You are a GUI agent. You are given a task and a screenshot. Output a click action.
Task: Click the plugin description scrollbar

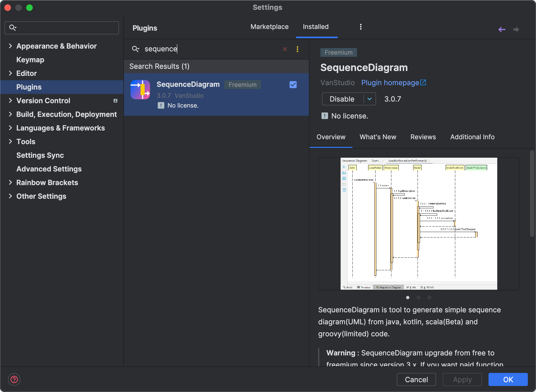[532, 194]
